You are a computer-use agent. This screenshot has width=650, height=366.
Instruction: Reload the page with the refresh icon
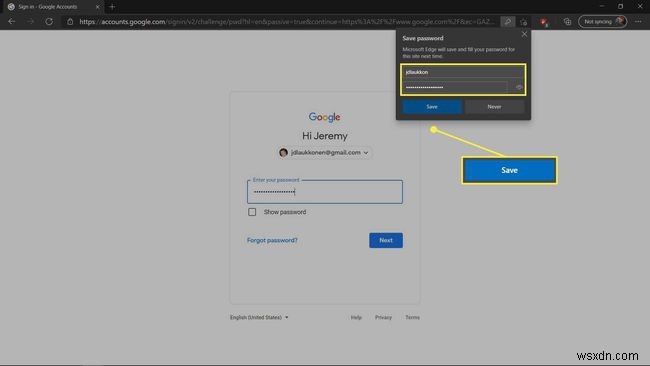coord(49,22)
